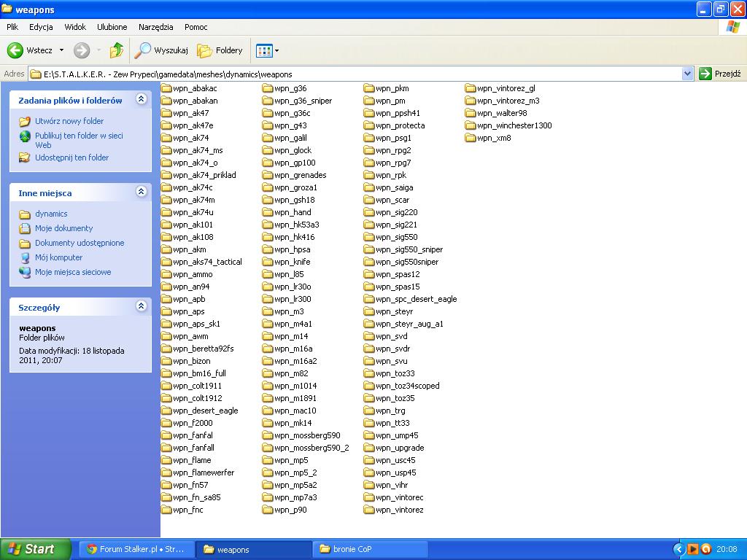Switch to bronie CoP taskbar window
The width and height of the screenshot is (747, 560).
(370, 549)
